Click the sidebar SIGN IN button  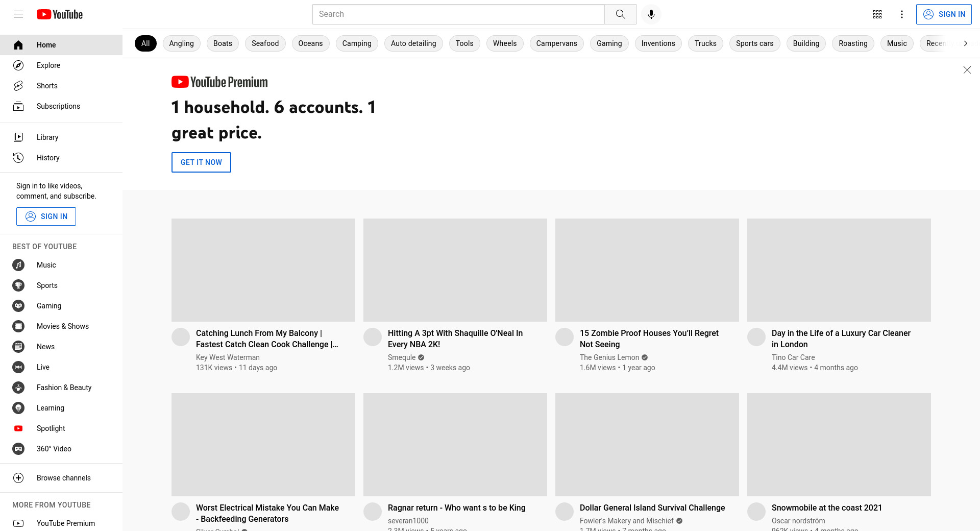coord(46,216)
